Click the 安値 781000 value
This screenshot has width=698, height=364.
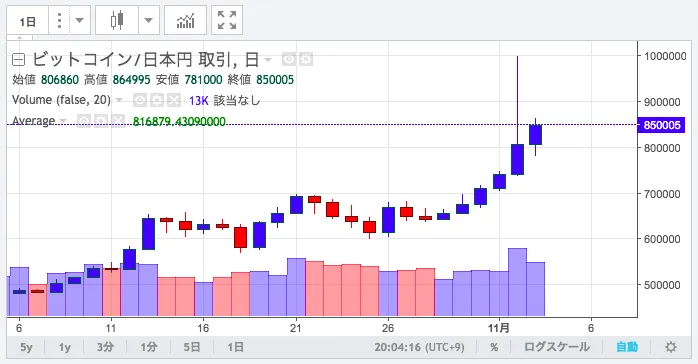203,80
